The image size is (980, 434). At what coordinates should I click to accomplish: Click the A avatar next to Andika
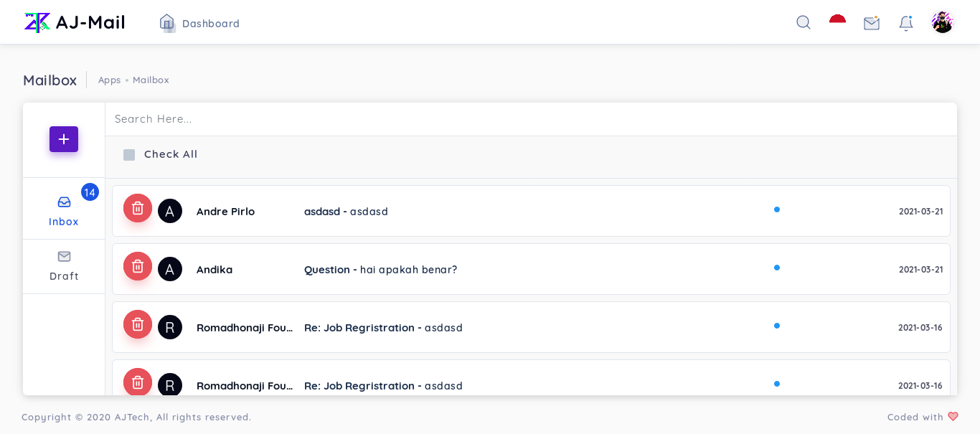pos(170,269)
